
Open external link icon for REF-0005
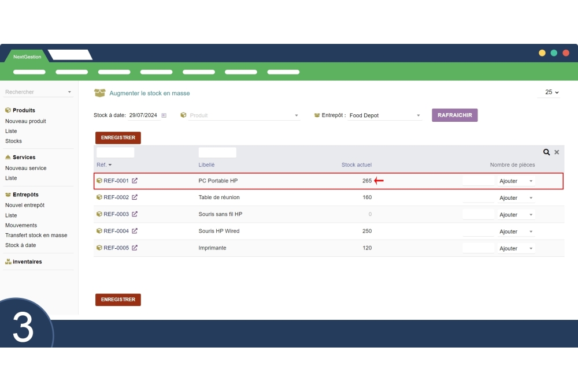click(x=135, y=248)
